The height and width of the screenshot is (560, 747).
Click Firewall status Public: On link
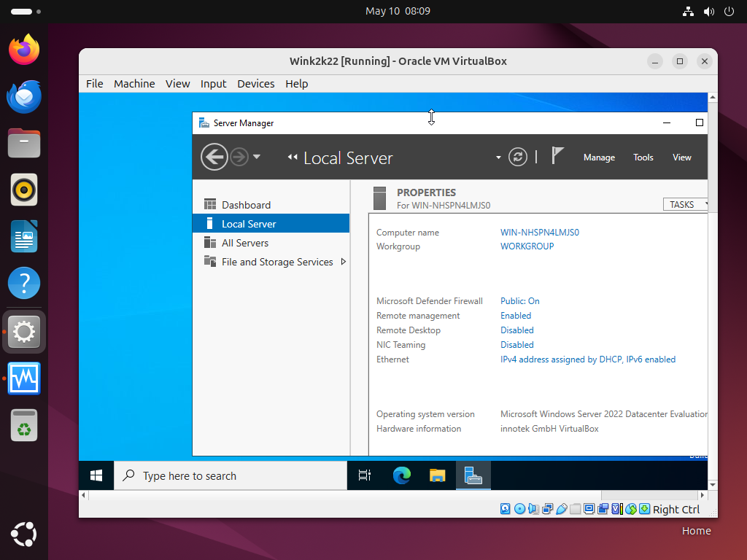click(x=519, y=301)
